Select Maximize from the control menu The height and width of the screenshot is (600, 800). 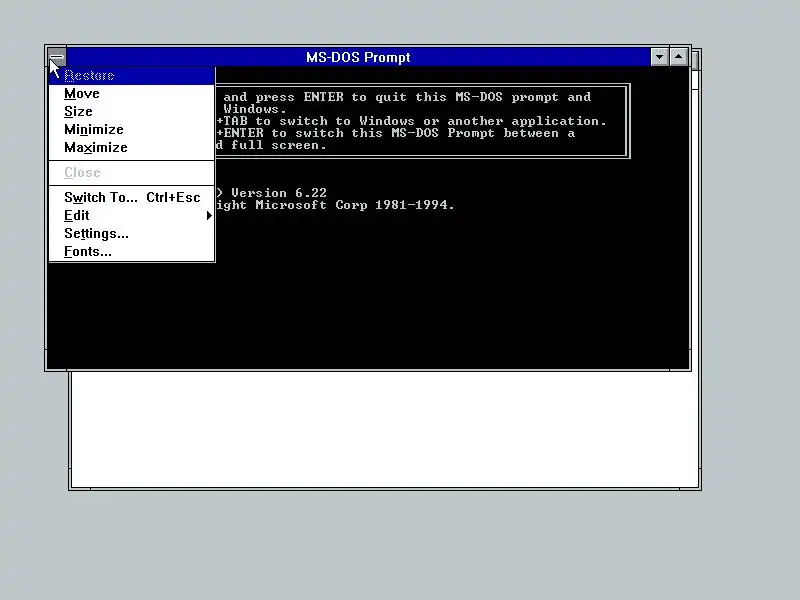tap(132, 147)
